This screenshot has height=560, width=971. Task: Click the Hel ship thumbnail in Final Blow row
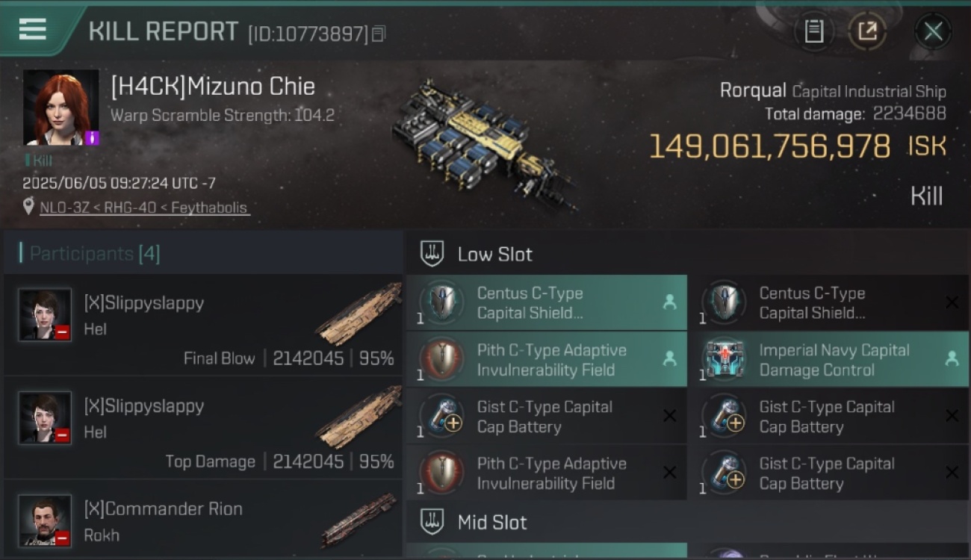(x=359, y=314)
